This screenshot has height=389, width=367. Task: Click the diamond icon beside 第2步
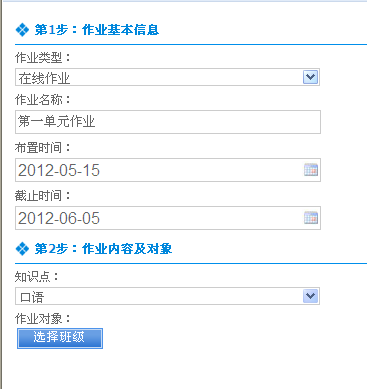(x=22, y=249)
